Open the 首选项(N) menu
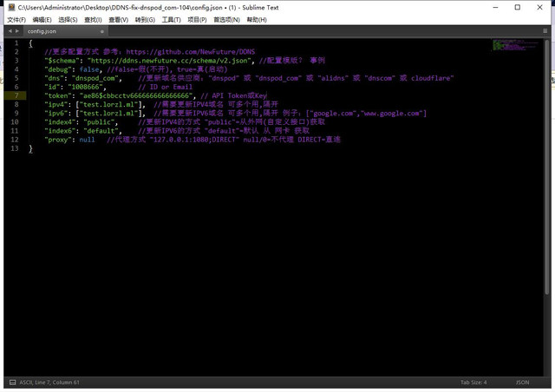 (226, 20)
